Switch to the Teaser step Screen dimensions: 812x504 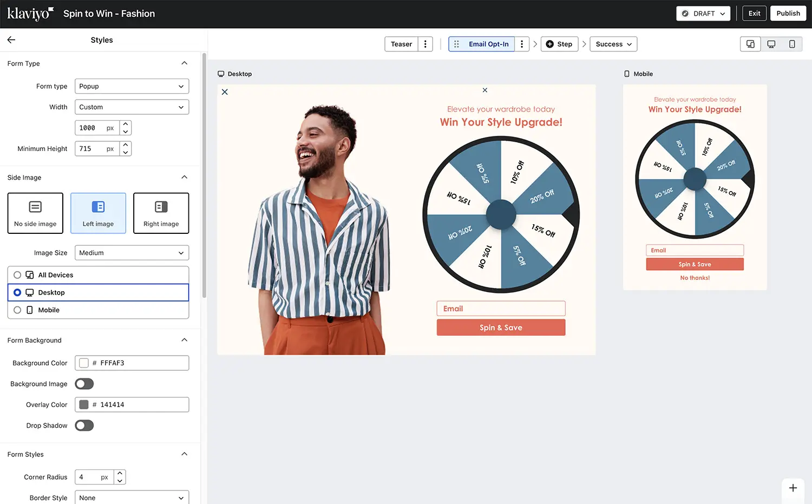(x=401, y=44)
